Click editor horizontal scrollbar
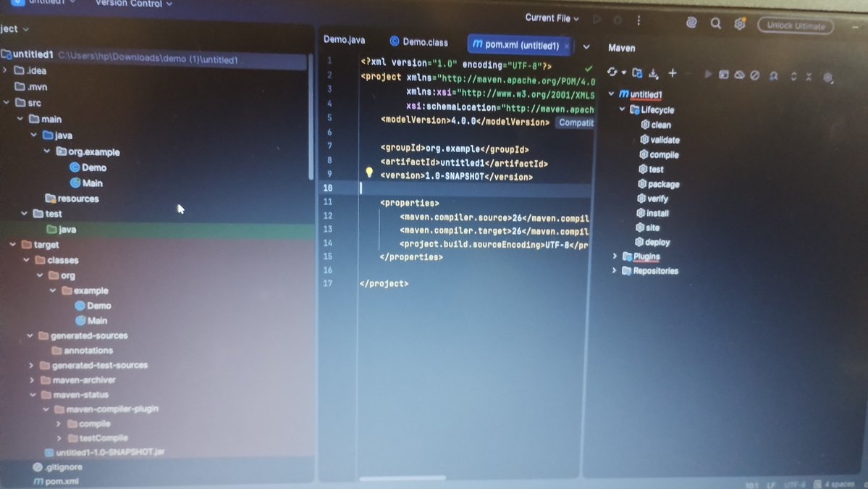868x489 pixels. pyautogui.click(x=403, y=477)
